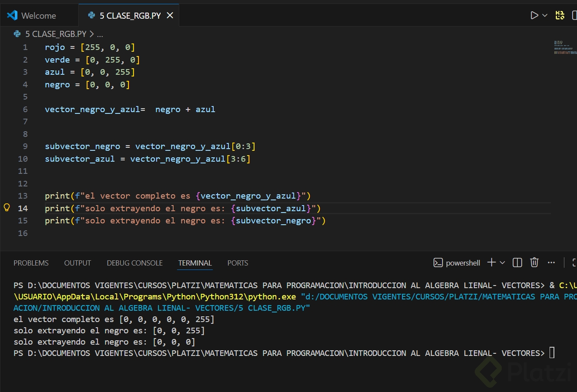The height and width of the screenshot is (392, 577).
Task: Split the terminal pane
Action: [x=517, y=262]
